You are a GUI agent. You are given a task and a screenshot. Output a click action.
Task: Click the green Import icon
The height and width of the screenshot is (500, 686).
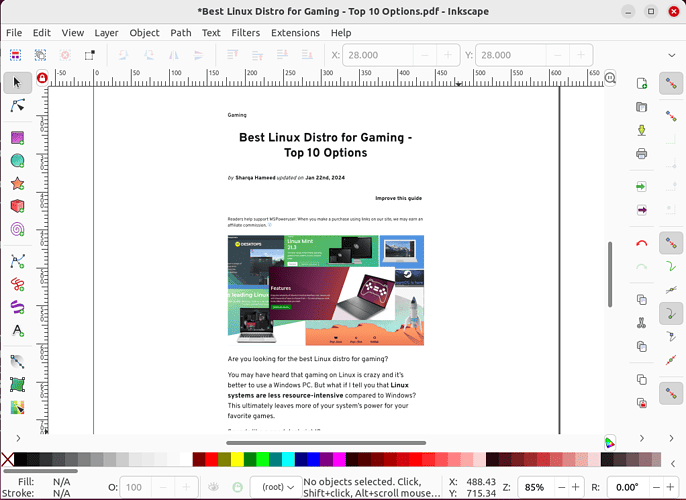point(641,187)
